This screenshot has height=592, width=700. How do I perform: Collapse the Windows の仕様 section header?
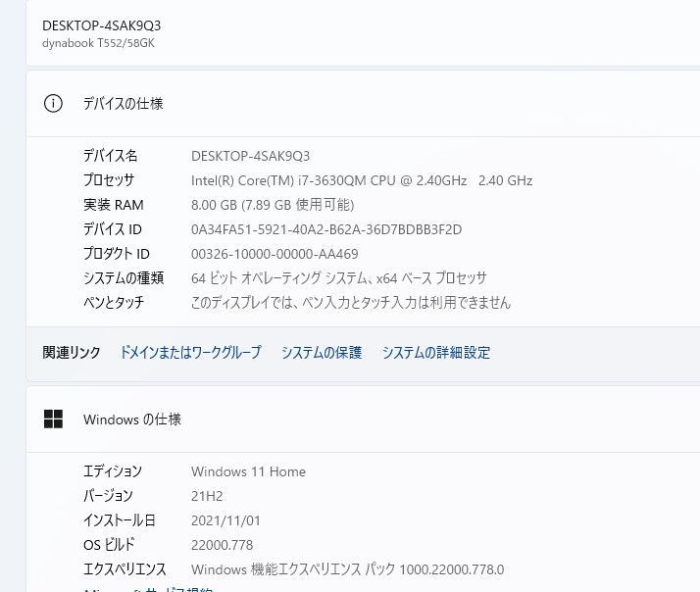coord(363,419)
